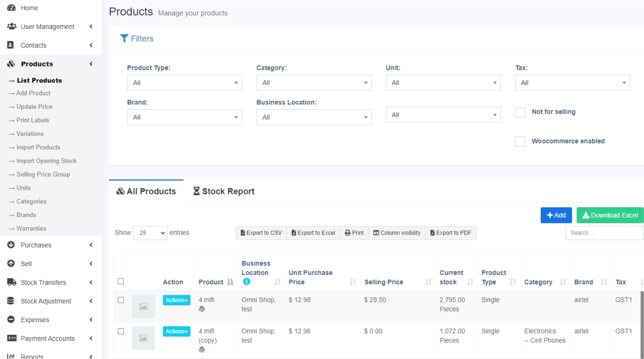Toggle the Woocommerce enabled checkbox
644x359 pixels.
point(520,141)
